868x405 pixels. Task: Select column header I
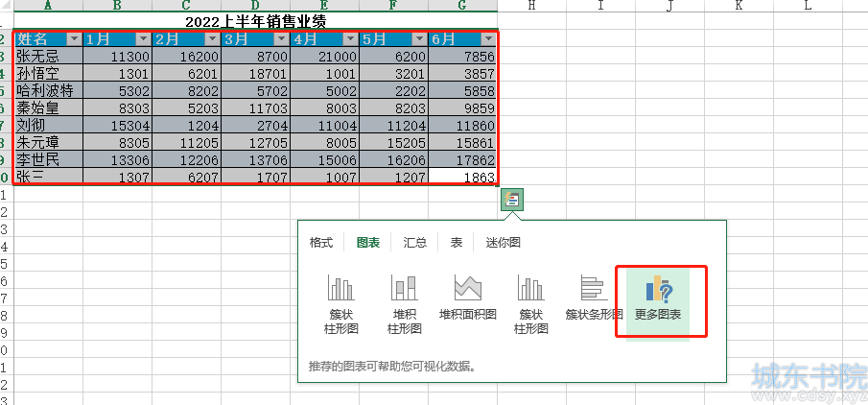pos(600,6)
